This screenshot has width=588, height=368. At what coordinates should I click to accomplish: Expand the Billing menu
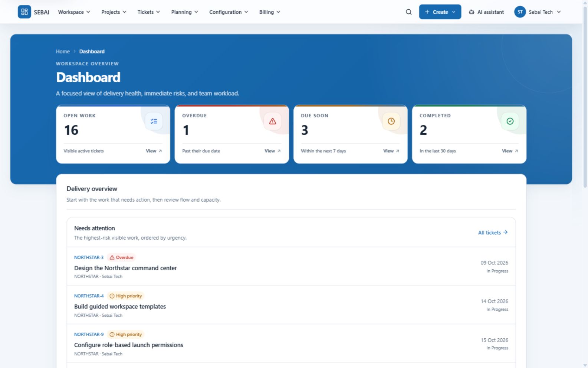point(270,12)
